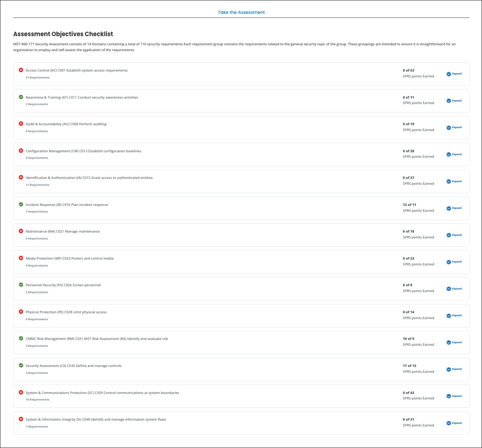Expand the Incident Response (IR) section
The width and height of the screenshot is (482, 448).
click(454, 208)
